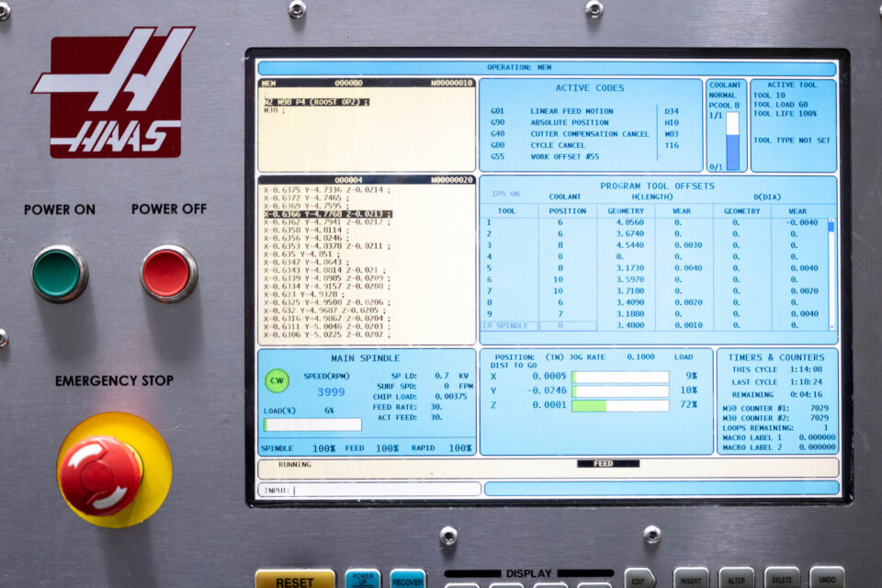The image size is (882, 588).
Task: Tap the DELETE key
Action: tap(781, 578)
